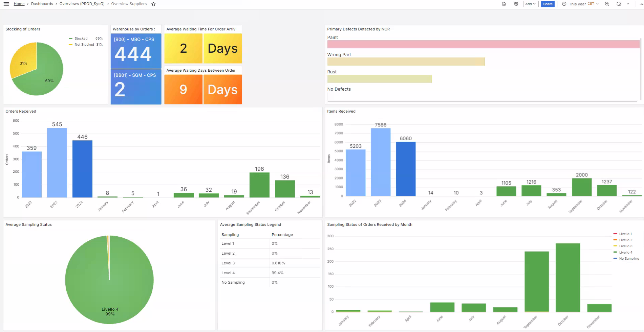The image size is (644, 332).
Task: Toggle Livello 2 series in legend
Action: click(625, 240)
